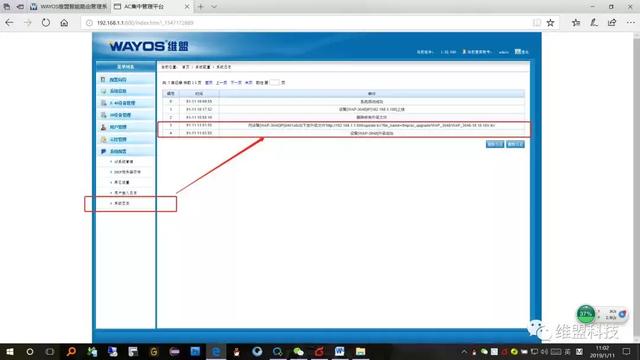Open a new browser tab with plus
The image size is (640, 360).
[200, 7]
